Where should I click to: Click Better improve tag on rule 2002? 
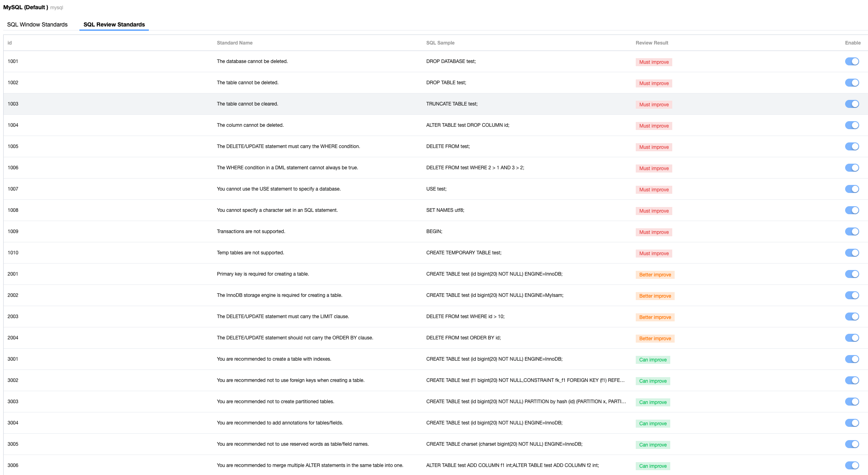coord(655,296)
